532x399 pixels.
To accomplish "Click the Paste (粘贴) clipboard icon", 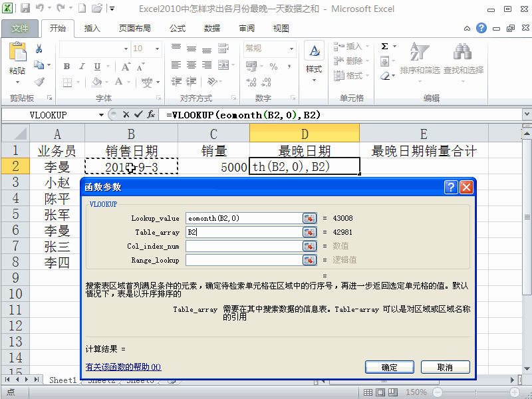I will coord(17,53).
